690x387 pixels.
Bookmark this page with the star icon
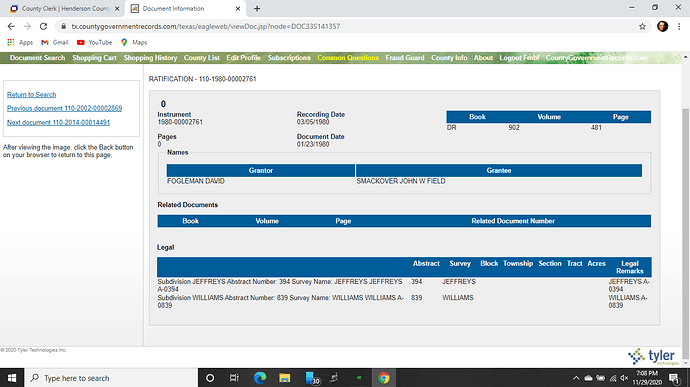click(642, 26)
